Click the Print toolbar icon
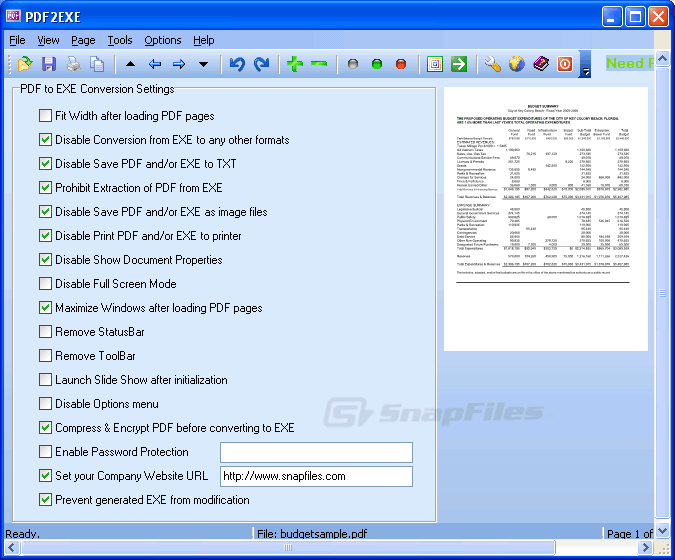 point(74,64)
